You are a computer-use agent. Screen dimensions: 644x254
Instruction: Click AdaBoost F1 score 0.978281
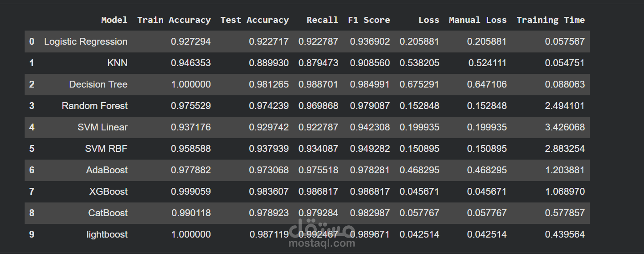(x=370, y=170)
